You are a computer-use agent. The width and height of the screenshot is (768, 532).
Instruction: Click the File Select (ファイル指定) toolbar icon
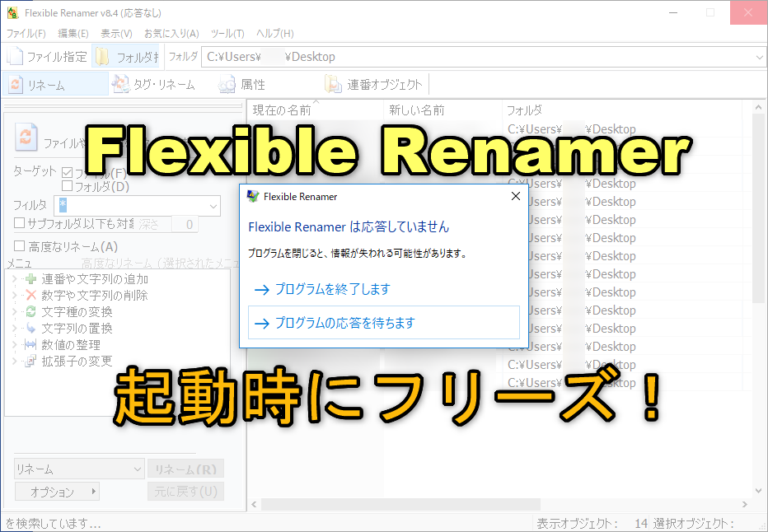pyautogui.click(x=16, y=57)
